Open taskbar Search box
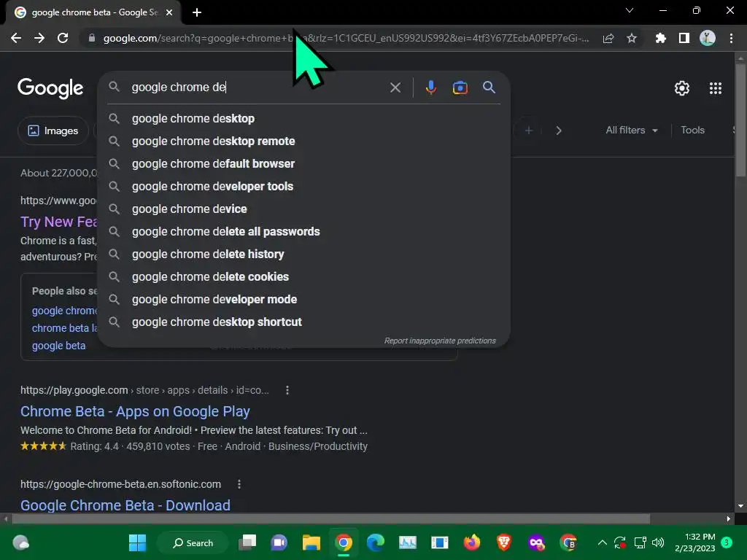This screenshot has height=560, width=747. click(x=193, y=542)
